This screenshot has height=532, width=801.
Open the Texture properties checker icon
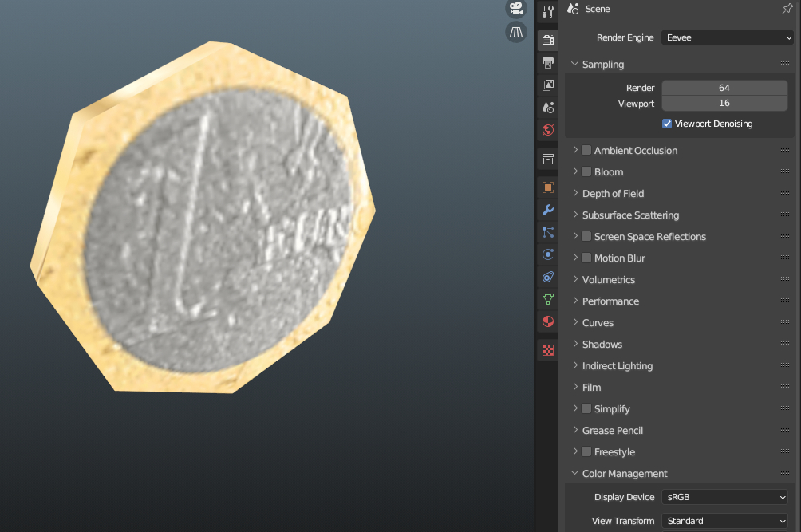tap(547, 349)
